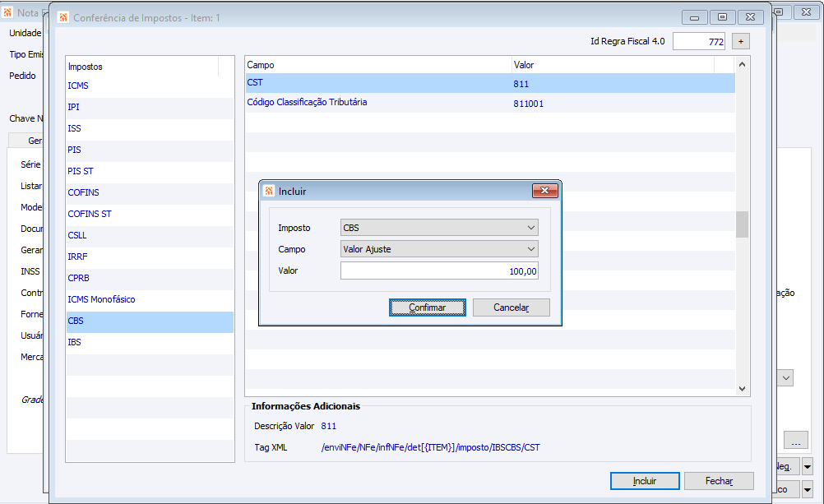824x504 pixels.
Task: Select PIS ST in the Impostos list
Action: [150, 171]
